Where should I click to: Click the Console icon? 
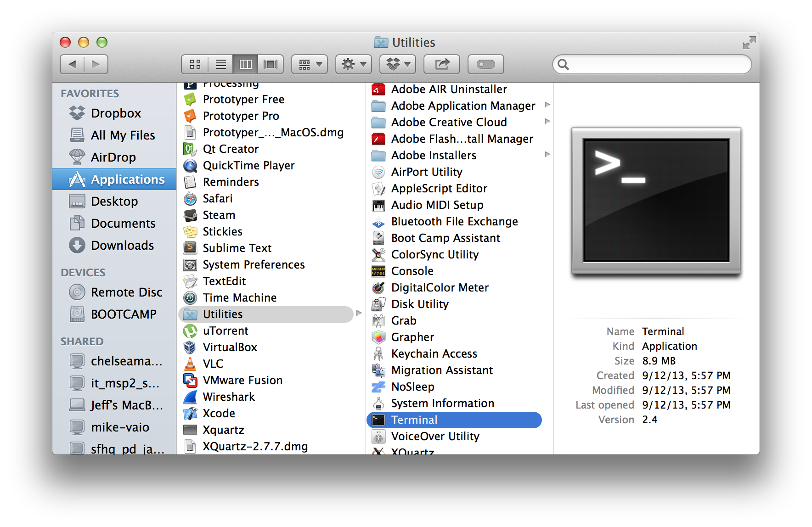point(378,271)
